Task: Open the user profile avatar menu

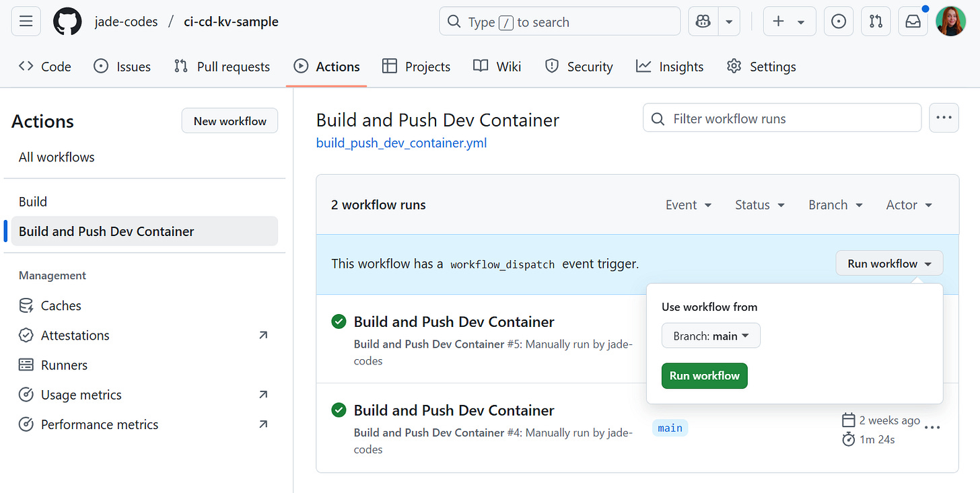Action: tap(951, 22)
